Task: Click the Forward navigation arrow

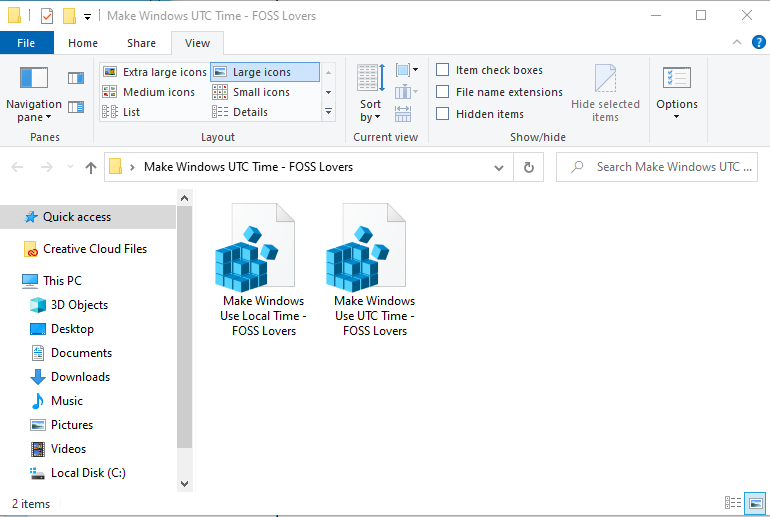Action: pyautogui.click(x=47, y=167)
